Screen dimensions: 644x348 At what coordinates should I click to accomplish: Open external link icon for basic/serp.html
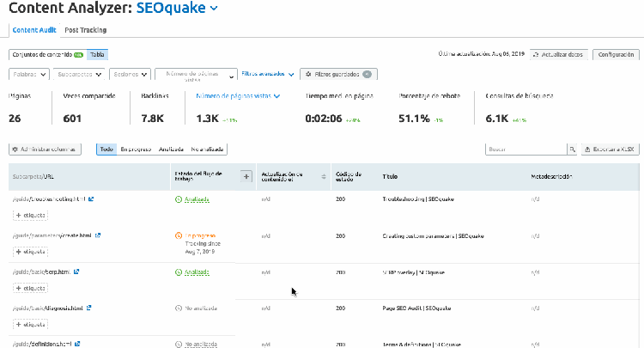76,272
